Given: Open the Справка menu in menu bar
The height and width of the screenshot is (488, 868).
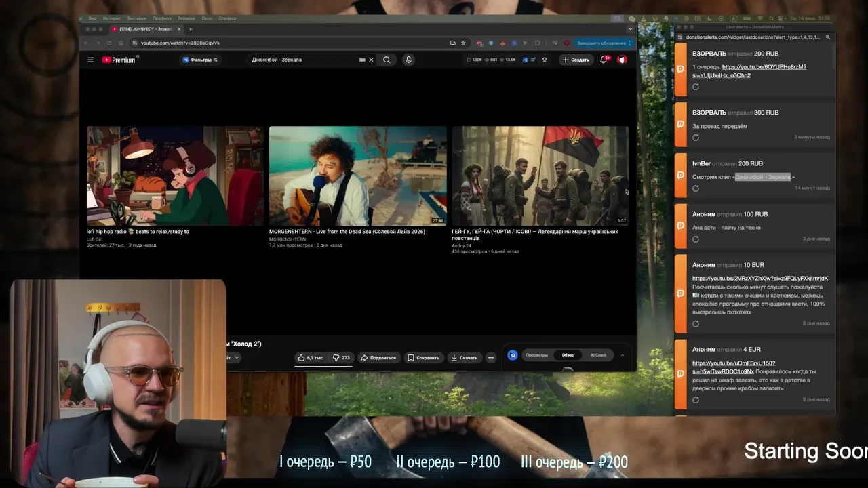Looking at the screenshot, I should click(x=227, y=18).
